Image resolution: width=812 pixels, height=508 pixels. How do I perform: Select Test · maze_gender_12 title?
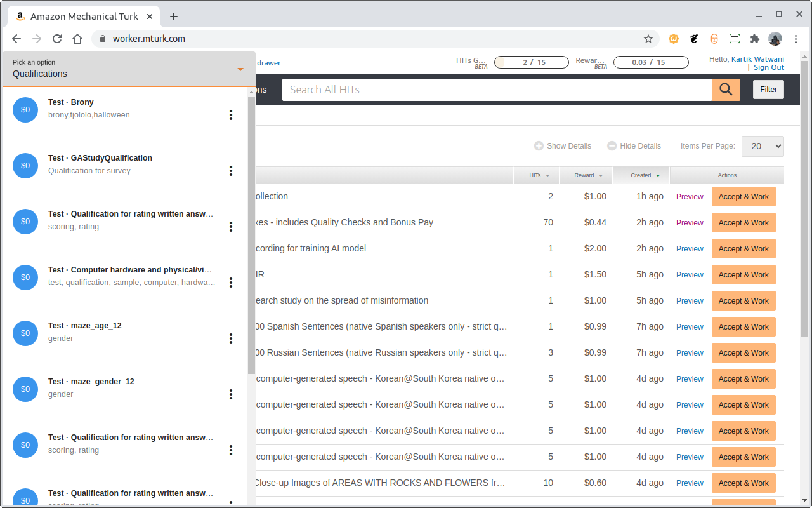point(91,382)
